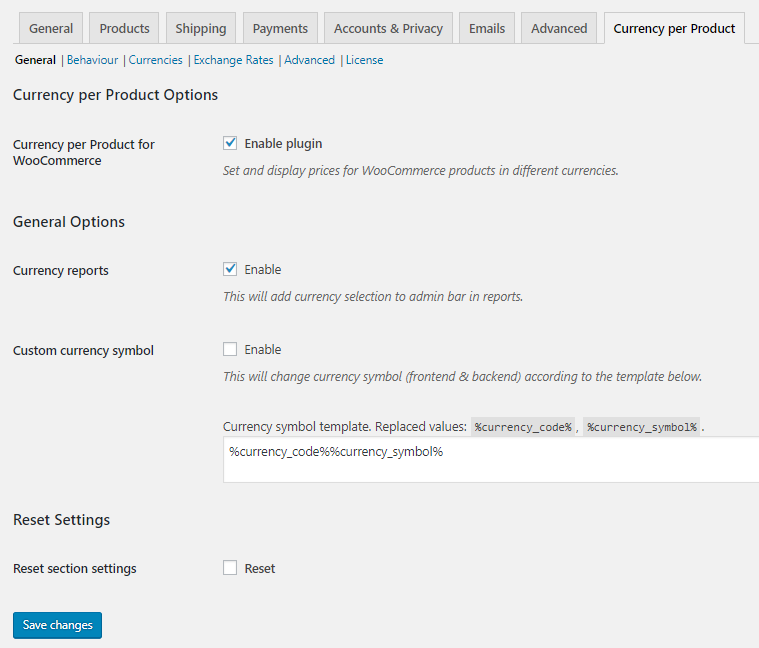Click the Advanced subsection link
This screenshot has width=759, height=648.
point(309,60)
